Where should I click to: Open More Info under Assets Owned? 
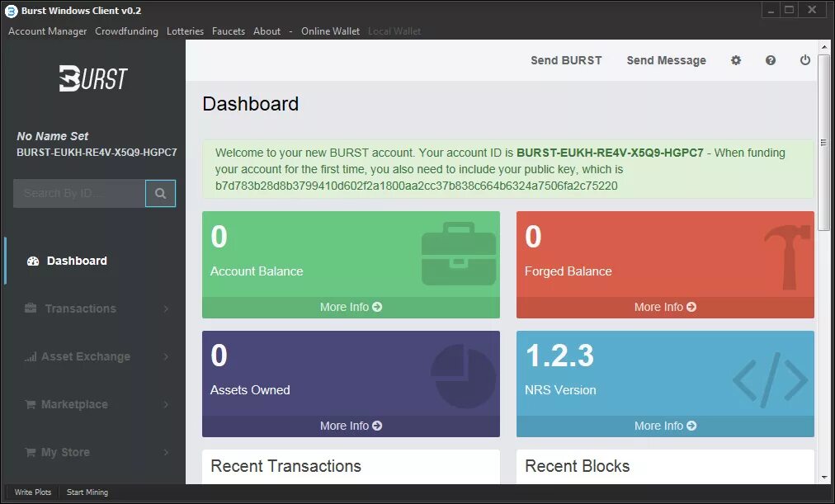[351, 426]
